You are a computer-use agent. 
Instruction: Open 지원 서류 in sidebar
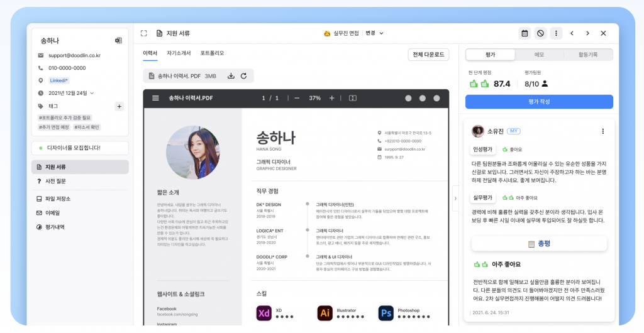pos(80,167)
